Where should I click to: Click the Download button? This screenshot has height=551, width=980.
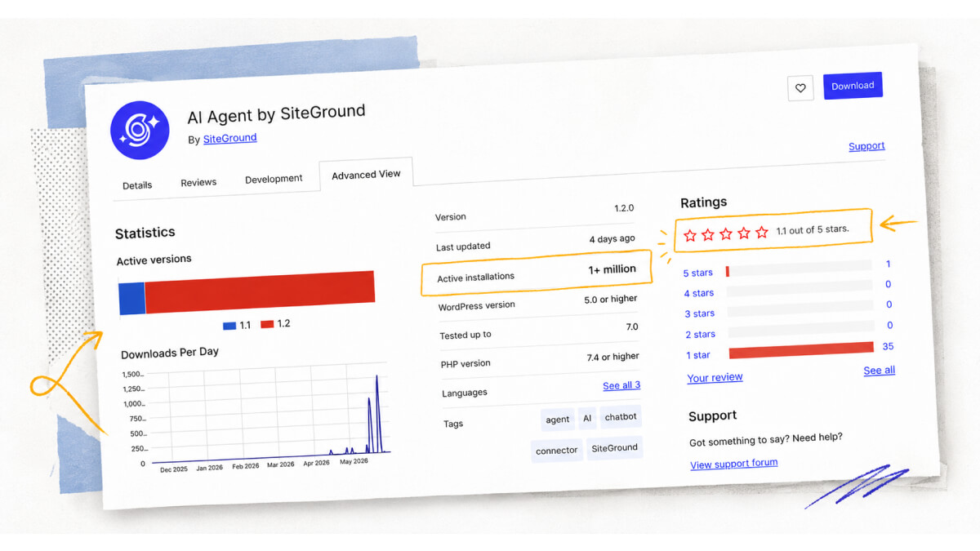[853, 86]
